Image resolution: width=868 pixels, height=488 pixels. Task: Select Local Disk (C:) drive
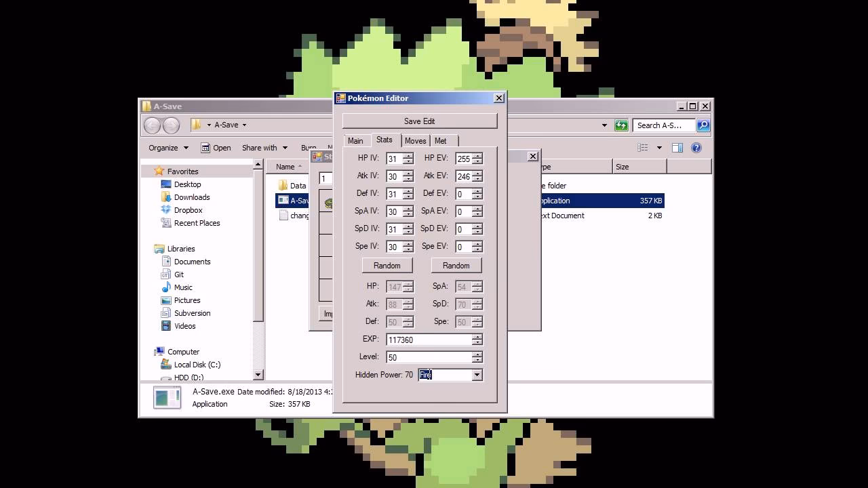(x=197, y=365)
